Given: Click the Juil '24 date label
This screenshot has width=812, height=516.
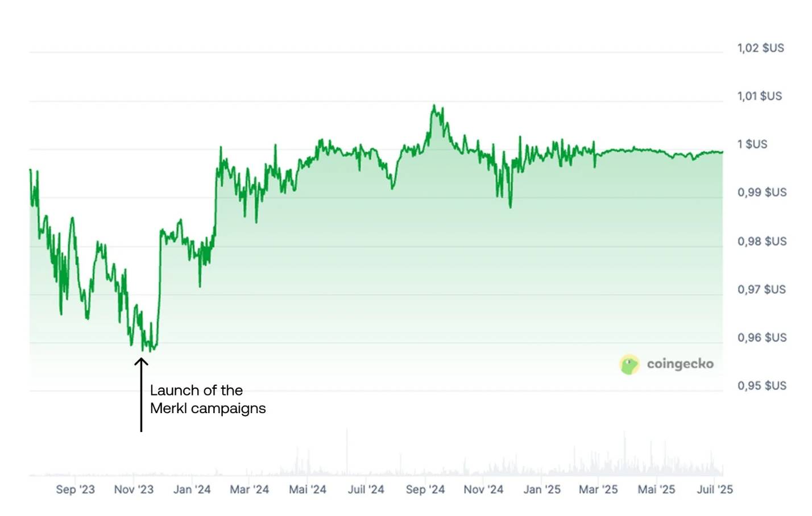Looking at the screenshot, I should (x=366, y=489).
